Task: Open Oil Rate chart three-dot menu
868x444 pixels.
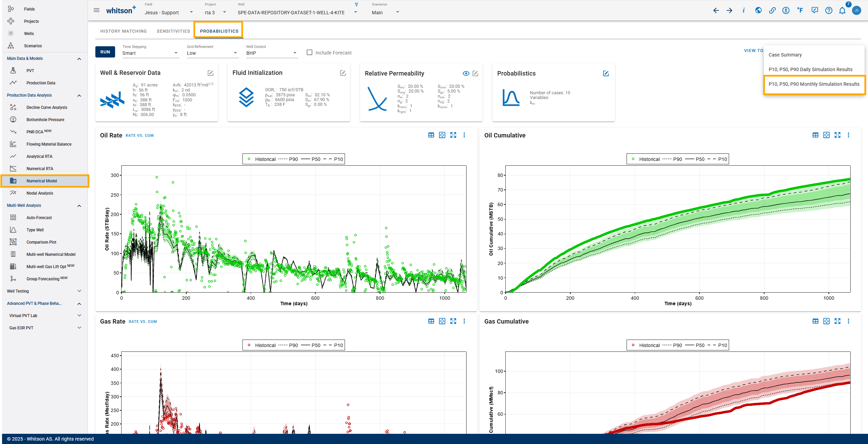Action: (x=464, y=135)
